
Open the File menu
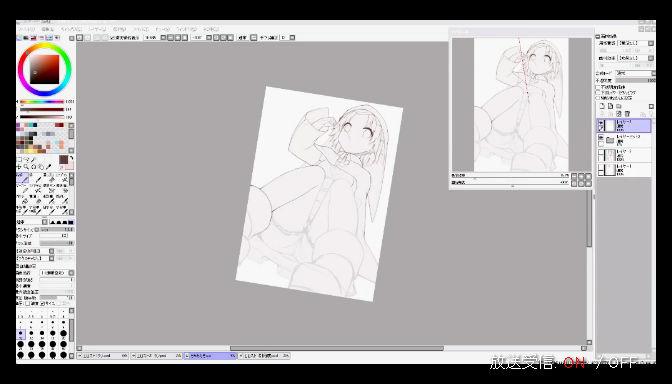pyautogui.click(x=27, y=29)
